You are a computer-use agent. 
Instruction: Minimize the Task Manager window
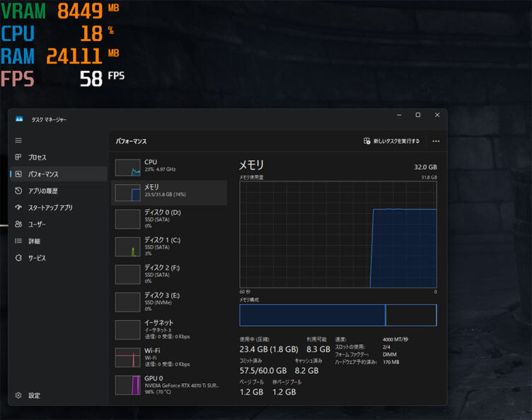399,115
